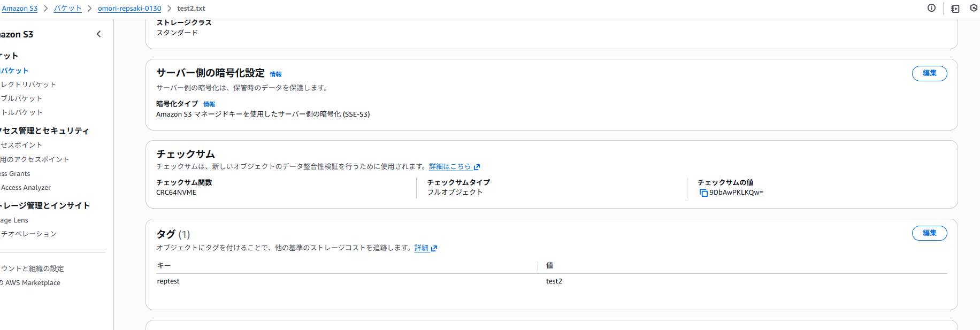Open external link icon beside 詳細はこちら
Image resolution: width=980 pixels, height=330 pixels.
(477, 167)
